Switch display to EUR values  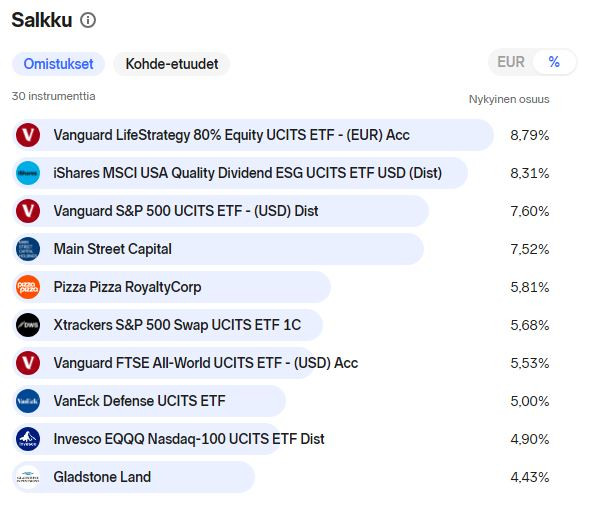click(511, 62)
